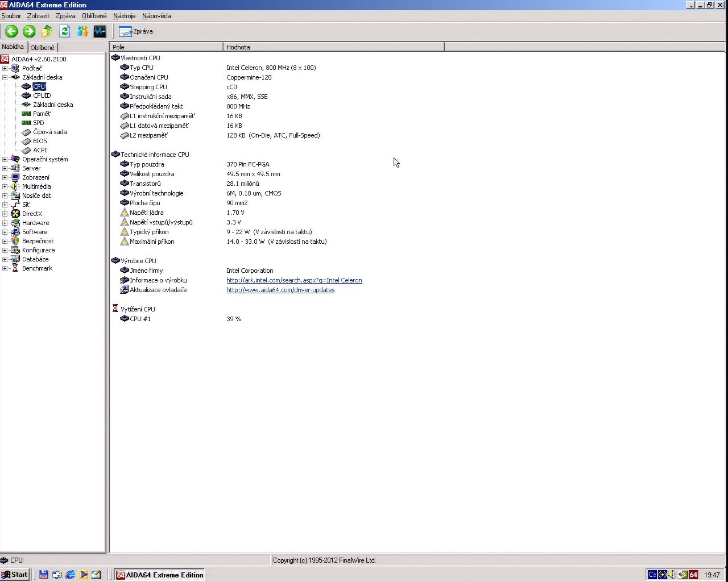The image size is (728, 582).
Task: Expand the Operační systém node
Action: [5, 159]
